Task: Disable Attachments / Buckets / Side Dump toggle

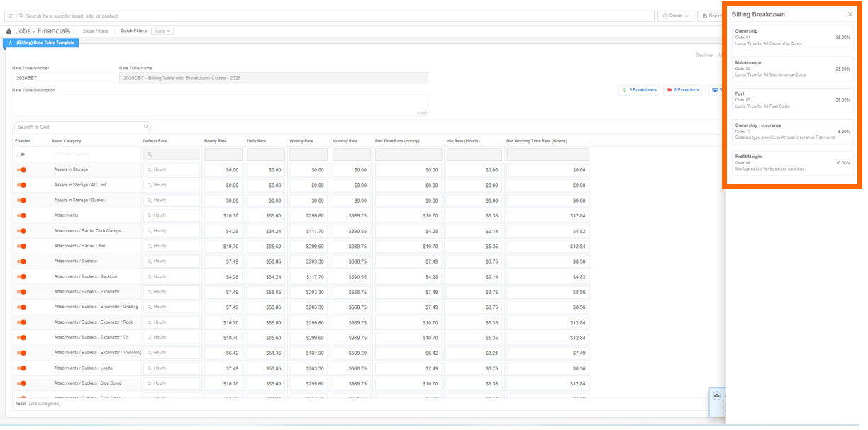Action: (x=21, y=384)
